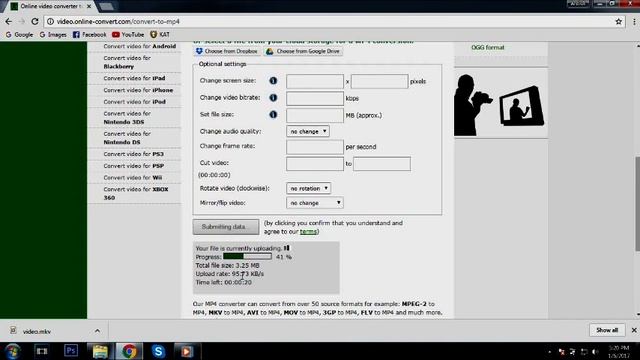Click the upload progress bar
640x360 pixels.
(247, 256)
